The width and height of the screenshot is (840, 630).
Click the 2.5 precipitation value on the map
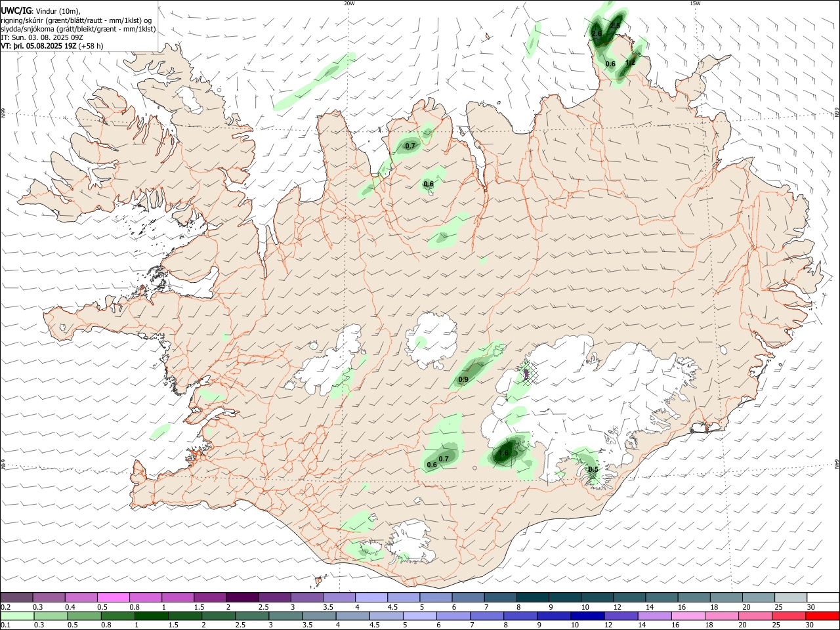coord(615,26)
